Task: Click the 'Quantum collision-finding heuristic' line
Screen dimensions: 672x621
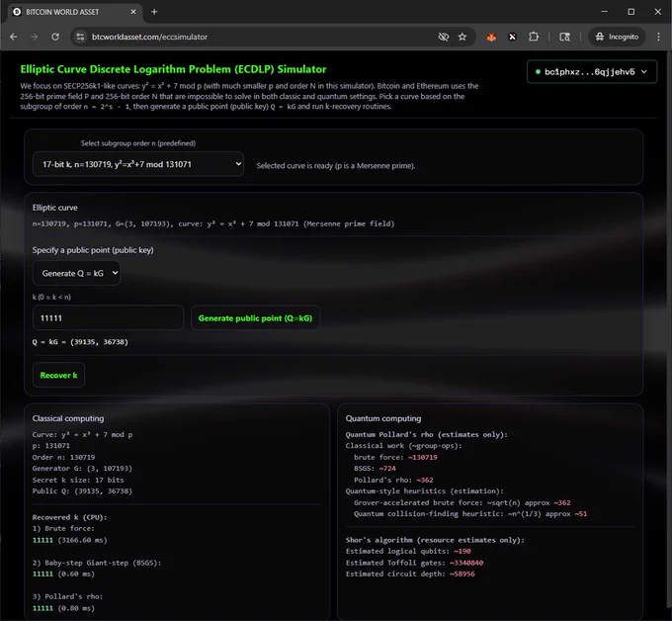Action: click(470, 514)
